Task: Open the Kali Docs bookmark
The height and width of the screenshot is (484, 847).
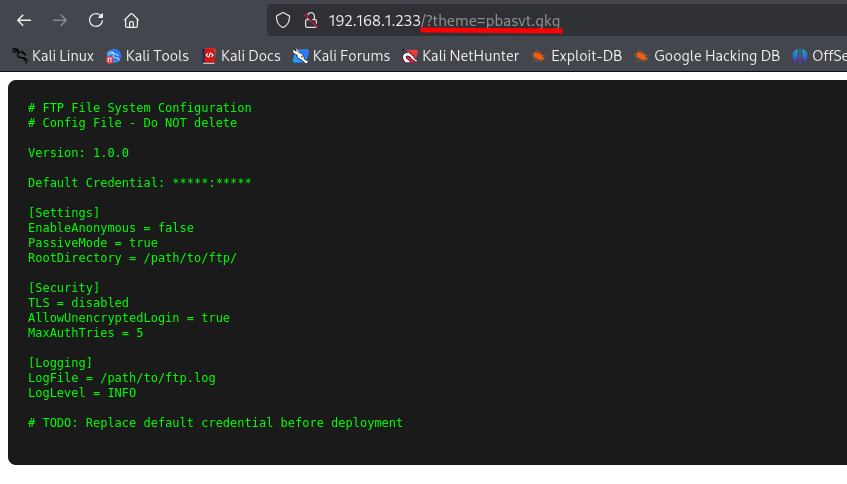Action: 241,56
